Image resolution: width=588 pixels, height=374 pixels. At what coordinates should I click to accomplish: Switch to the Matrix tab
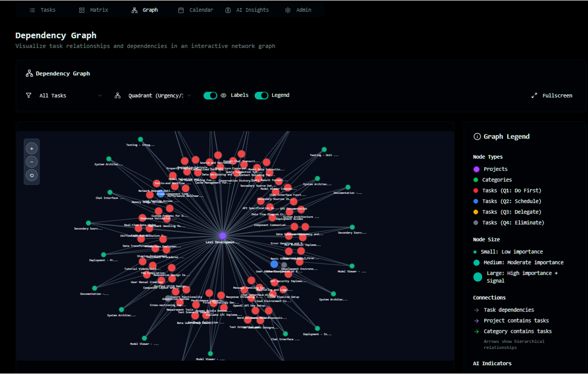(x=94, y=10)
